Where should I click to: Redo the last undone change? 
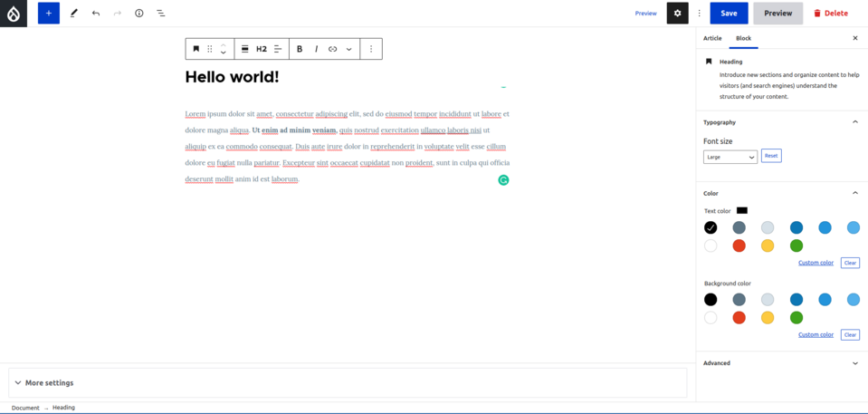[x=118, y=14]
